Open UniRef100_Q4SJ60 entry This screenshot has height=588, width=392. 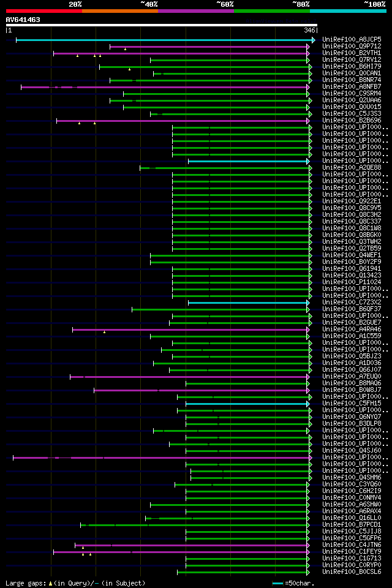point(352,451)
